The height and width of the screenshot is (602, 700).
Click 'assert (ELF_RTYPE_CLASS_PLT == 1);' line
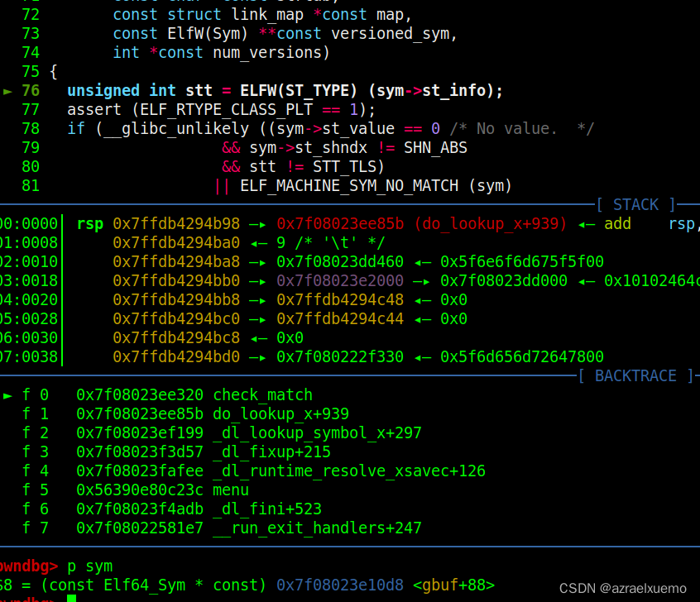(222, 110)
